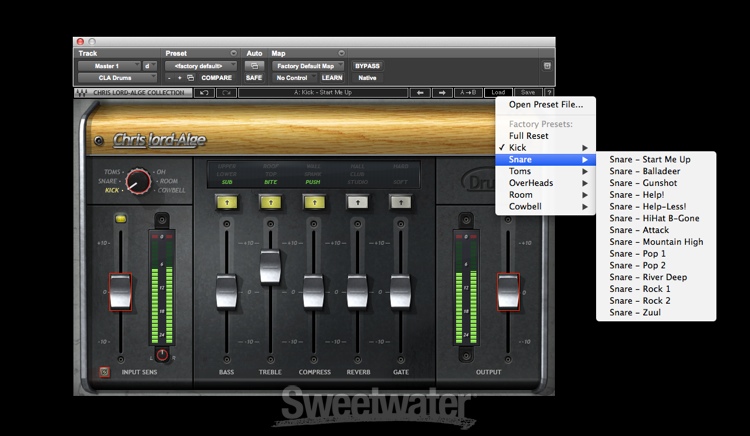Open the No Control dropdown
This screenshot has width=750, height=436.
pyautogui.click(x=295, y=78)
